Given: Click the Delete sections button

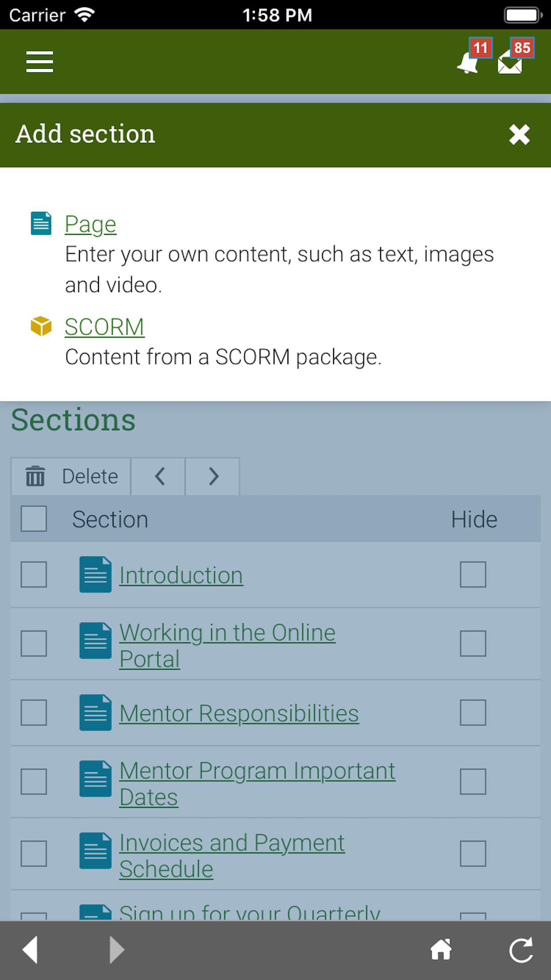Looking at the screenshot, I should point(71,476).
